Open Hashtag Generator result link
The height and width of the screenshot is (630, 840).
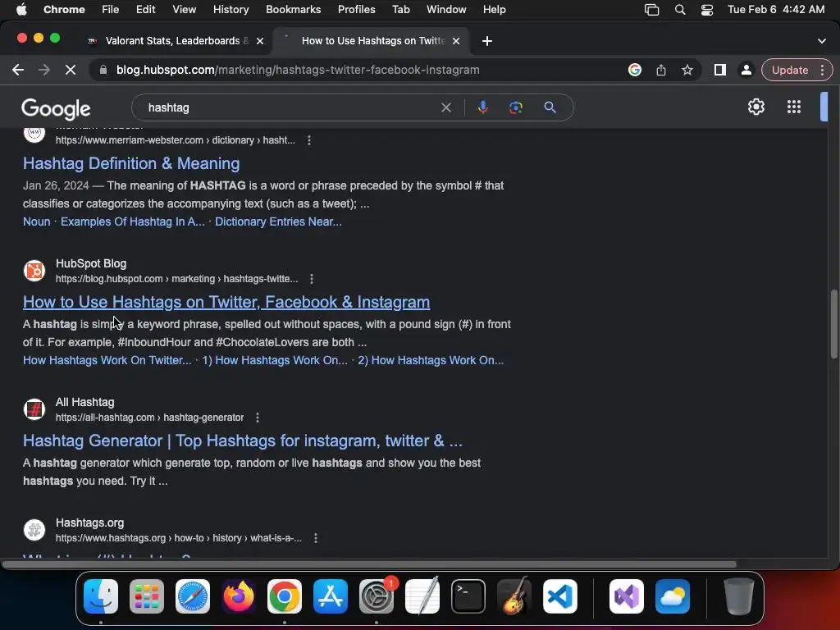pos(243,441)
